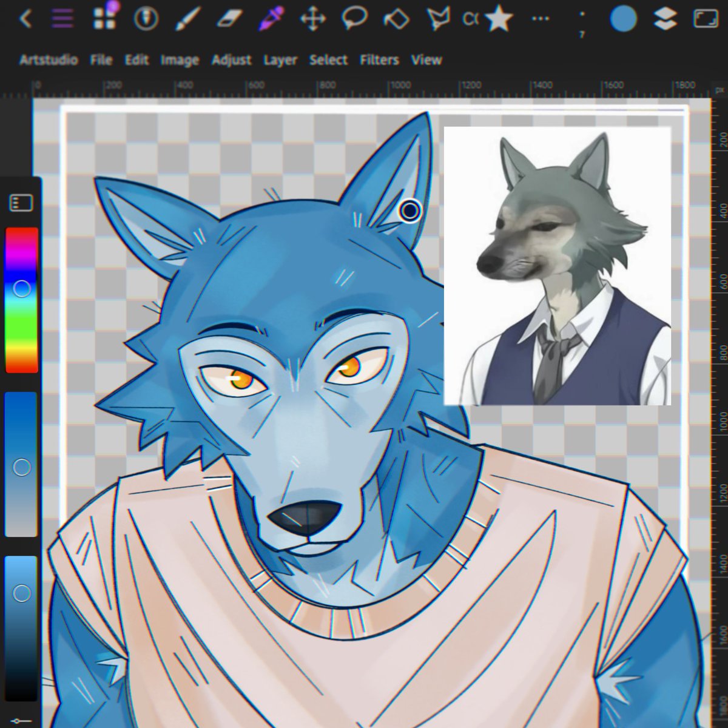Viewport: 728px width, 728px height.
Task: Open the favorite brushes star icon
Action: tap(499, 18)
